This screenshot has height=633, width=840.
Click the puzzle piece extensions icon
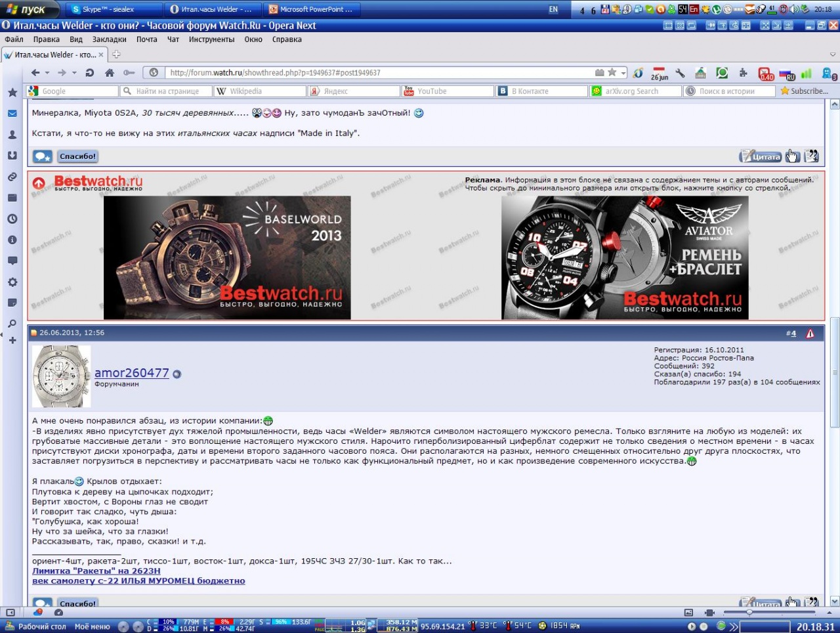(x=743, y=73)
